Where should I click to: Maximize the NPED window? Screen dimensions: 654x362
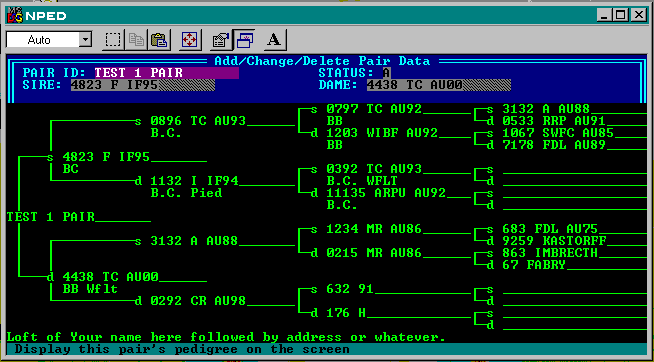point(621,15)
